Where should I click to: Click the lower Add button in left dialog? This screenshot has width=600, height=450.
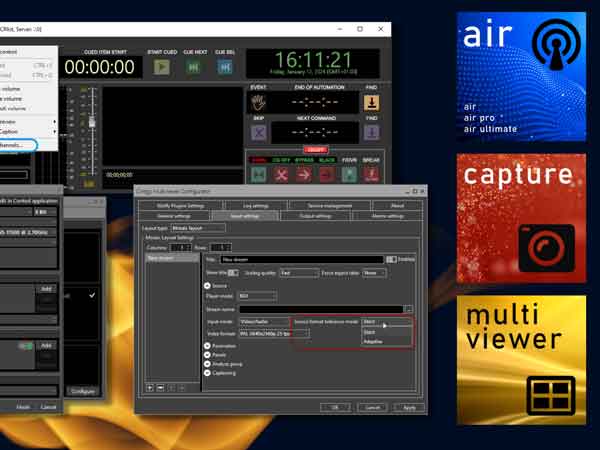pos(46,346)
